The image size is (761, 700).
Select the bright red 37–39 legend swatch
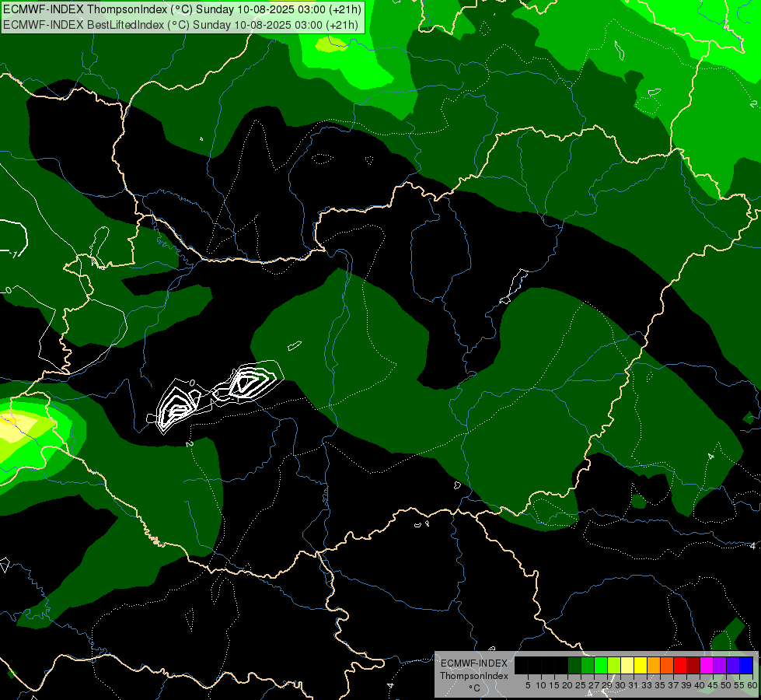click(x=680, y=665)
